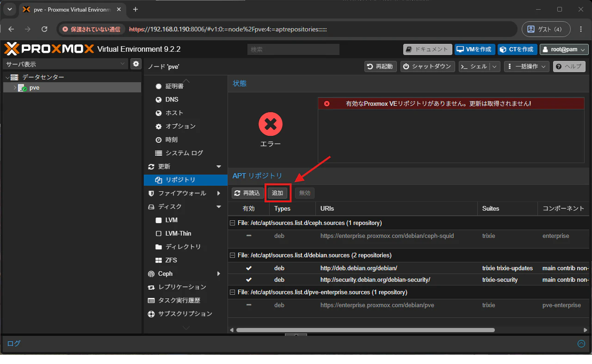592x364 pixels.
Task: Click the シャットダウン power button
Action: tap(428, 67)
